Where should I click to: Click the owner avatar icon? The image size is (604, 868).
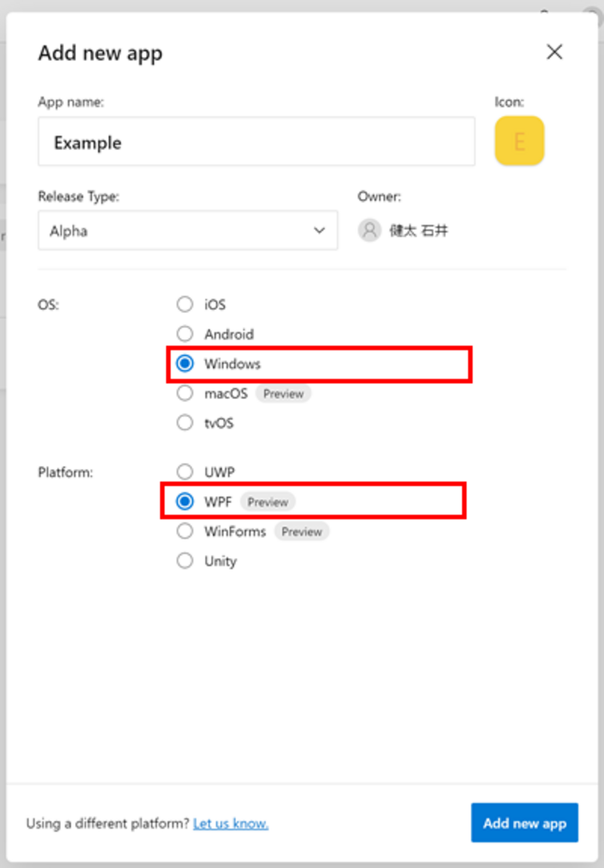coord(369,230)
